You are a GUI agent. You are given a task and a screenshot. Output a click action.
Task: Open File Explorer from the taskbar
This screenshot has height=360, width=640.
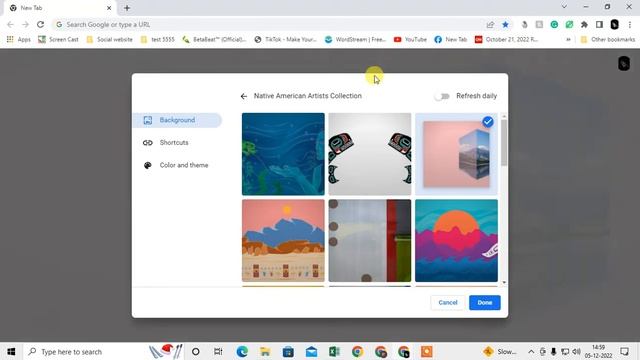tap(265, 351)
